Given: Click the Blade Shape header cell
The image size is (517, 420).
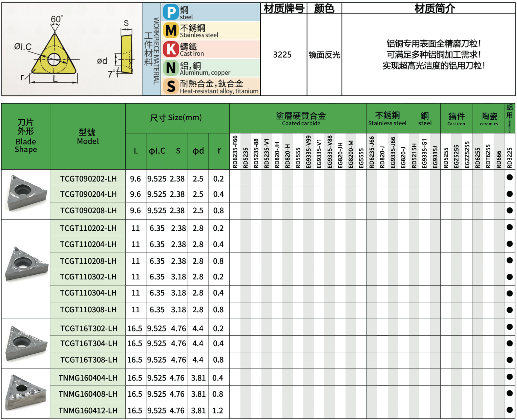Looking at the screenshot, I should coord(26,136).
